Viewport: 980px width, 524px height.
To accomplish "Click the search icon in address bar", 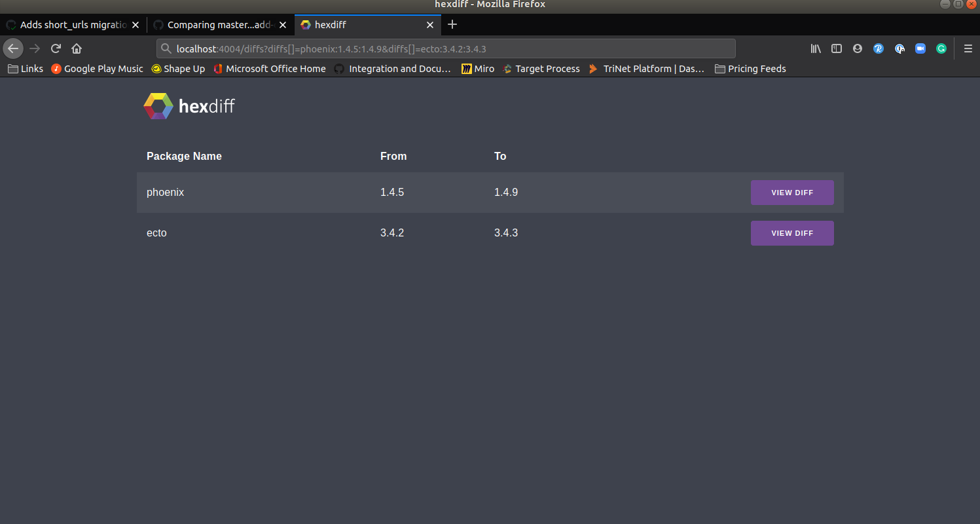I will [166, 48].
